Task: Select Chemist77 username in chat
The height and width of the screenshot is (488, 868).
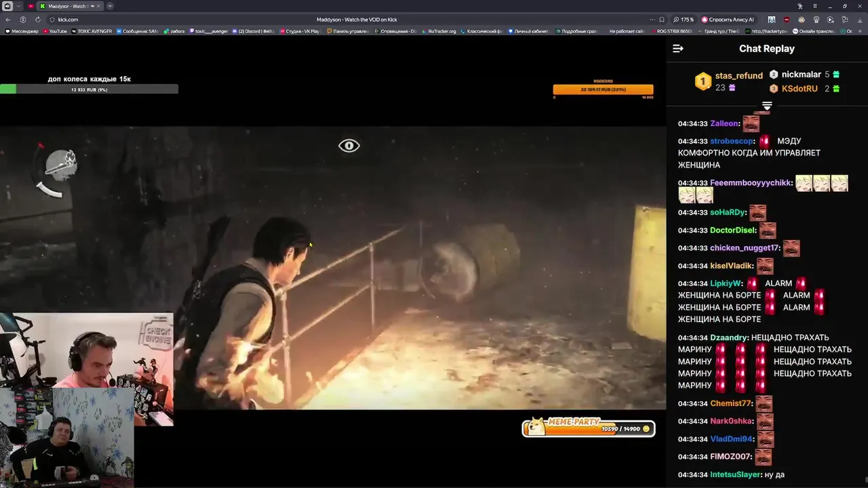Action: click(x=730, y=403)
